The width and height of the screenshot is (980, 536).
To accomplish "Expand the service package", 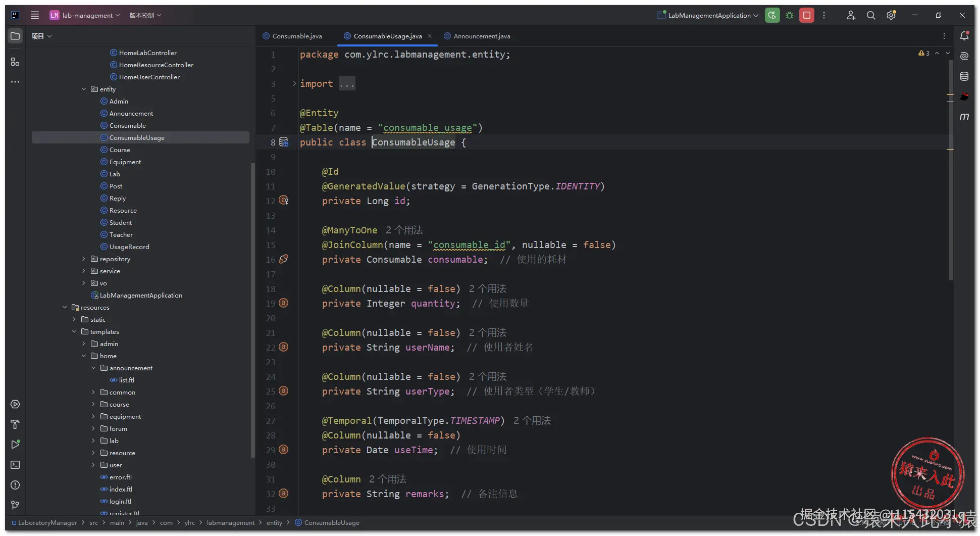I will pos(84,271).
